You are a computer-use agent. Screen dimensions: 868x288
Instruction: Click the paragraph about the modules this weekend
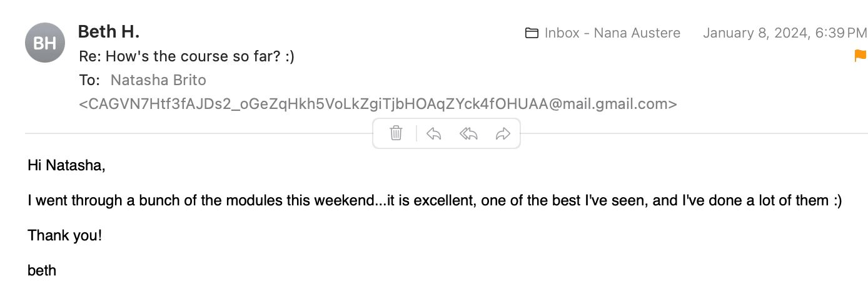coord(435,201)
